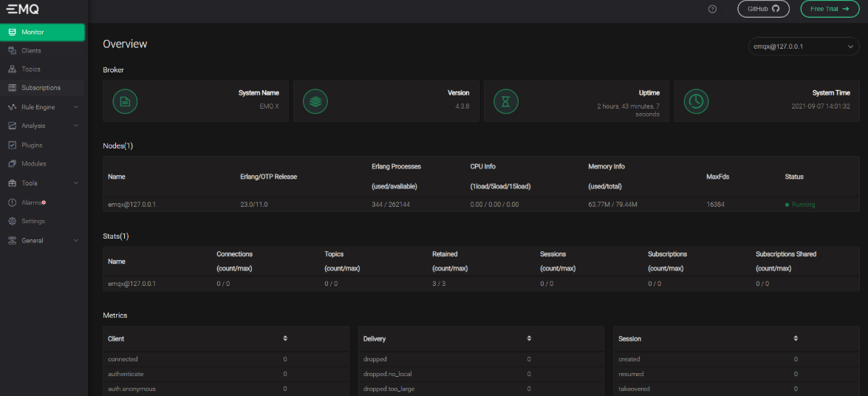The image size is (868, 396).
Task: Open the Plugins page
Action: (x=43, y=145)
